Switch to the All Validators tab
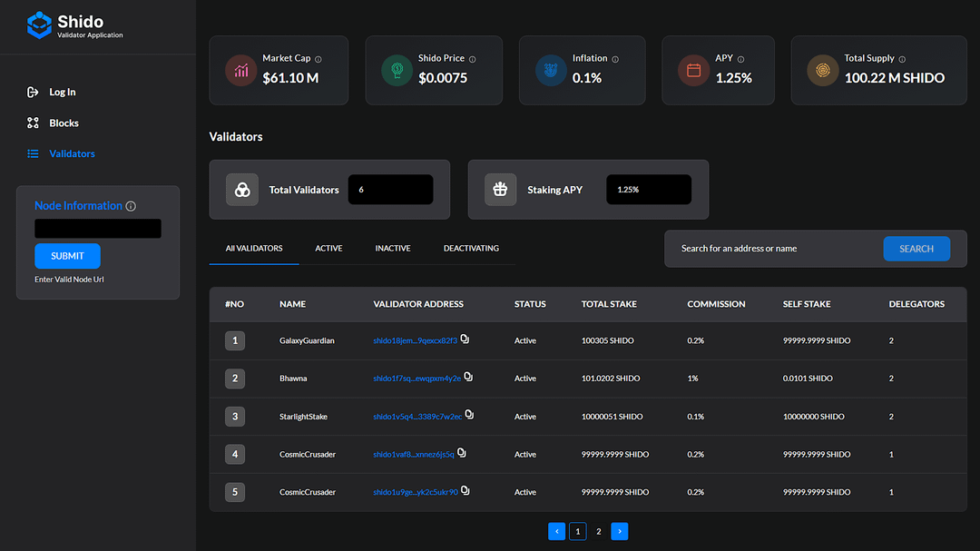 [254, 249]
